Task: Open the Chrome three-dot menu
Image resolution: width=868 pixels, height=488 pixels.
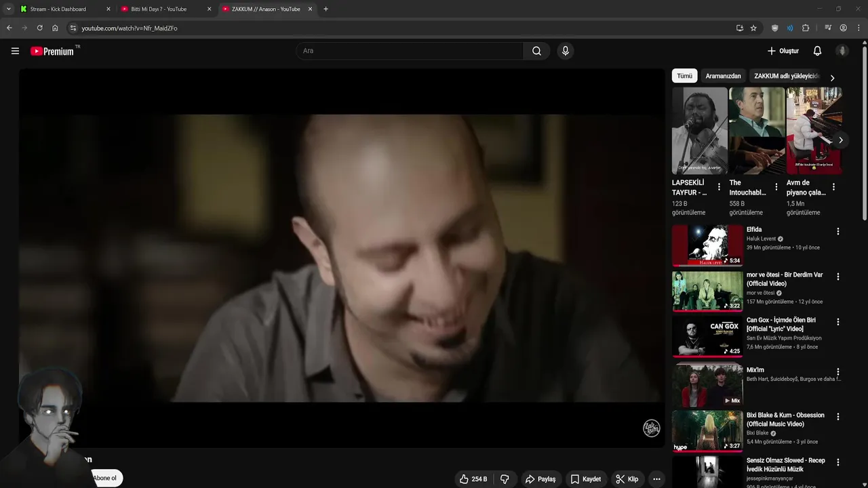Action: click(x=859, y=28)
